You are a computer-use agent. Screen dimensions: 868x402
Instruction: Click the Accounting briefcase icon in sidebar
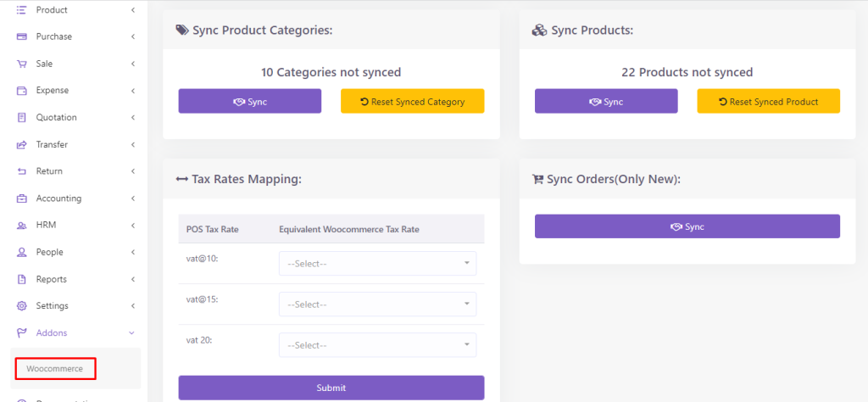pyautogui.click(x=22, y=198)
